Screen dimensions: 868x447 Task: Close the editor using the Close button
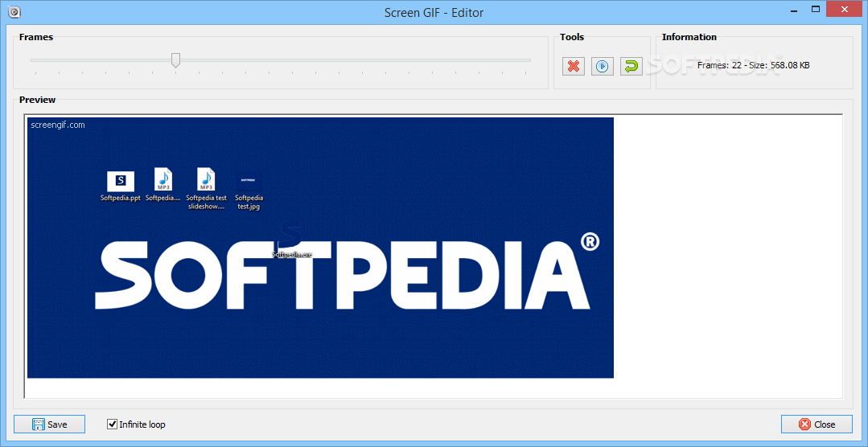pyautogui.click(x=817, y=424)
